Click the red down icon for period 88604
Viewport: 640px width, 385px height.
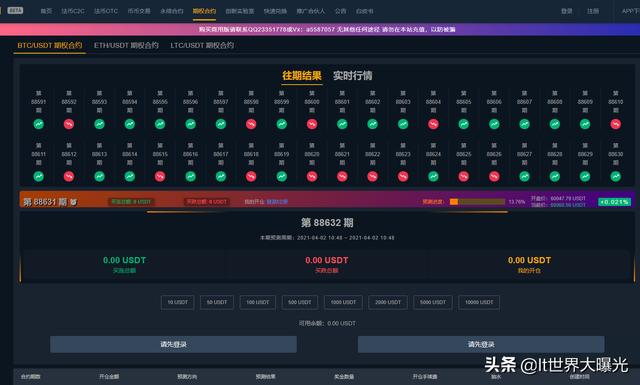coord(433,124)
